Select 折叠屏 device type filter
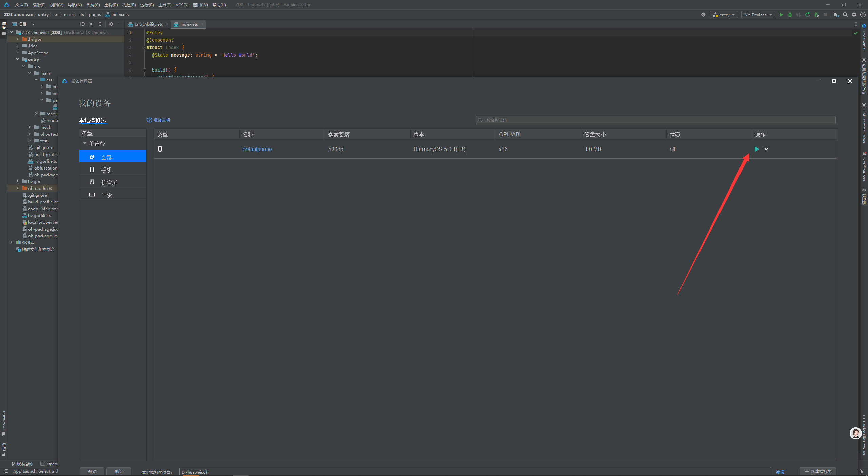This screenshot has width=868, height=476. coord(109,182)
